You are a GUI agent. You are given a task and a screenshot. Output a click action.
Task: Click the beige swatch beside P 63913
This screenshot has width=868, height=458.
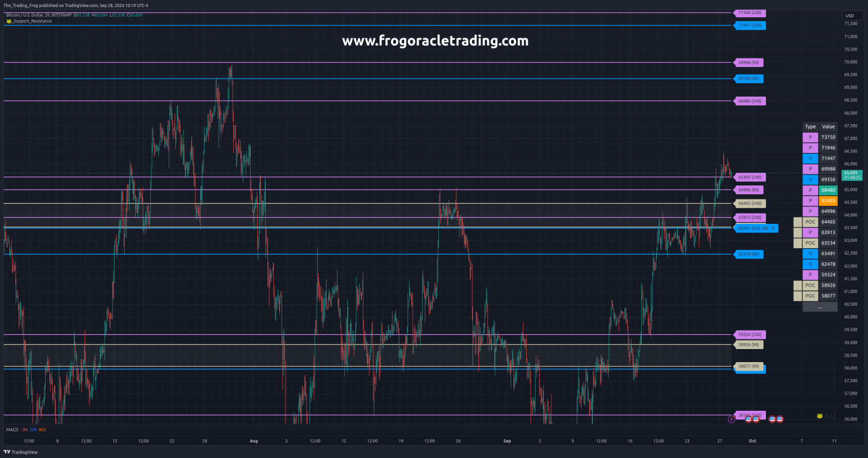pyautogui.click(x=797, y=233)
